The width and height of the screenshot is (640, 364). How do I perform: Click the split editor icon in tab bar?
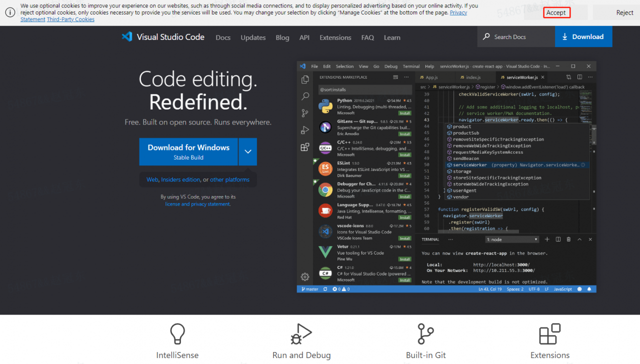tap(579, 77)
